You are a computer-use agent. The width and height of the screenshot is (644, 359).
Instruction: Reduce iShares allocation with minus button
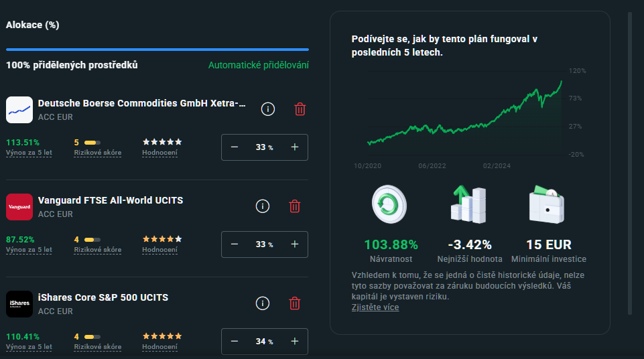click(x=235, y=342)
